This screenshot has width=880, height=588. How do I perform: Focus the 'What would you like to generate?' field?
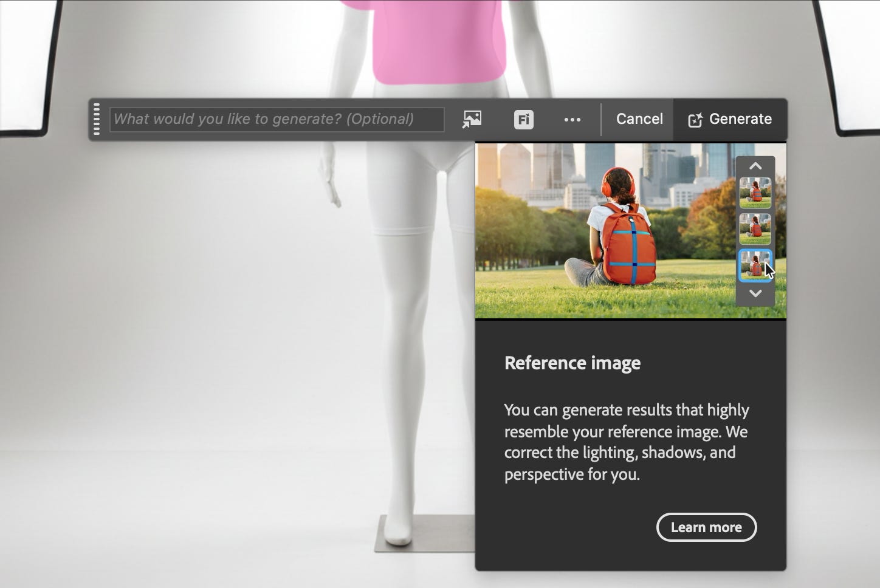pyautogui.click(x=277, y=119)
